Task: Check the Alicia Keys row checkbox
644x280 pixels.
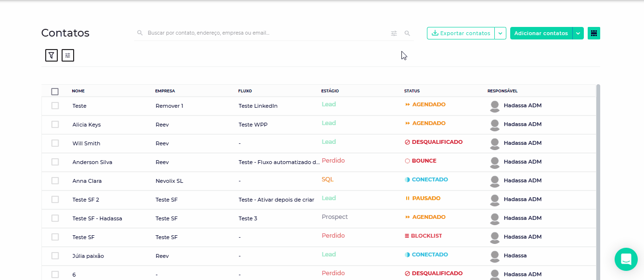Action: coord(55,125)
